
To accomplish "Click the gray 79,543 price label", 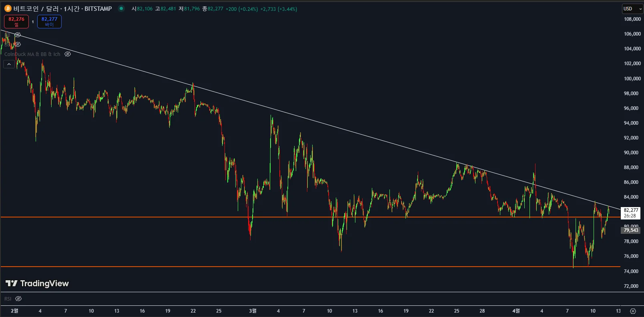I will click(x=631, y=230).
